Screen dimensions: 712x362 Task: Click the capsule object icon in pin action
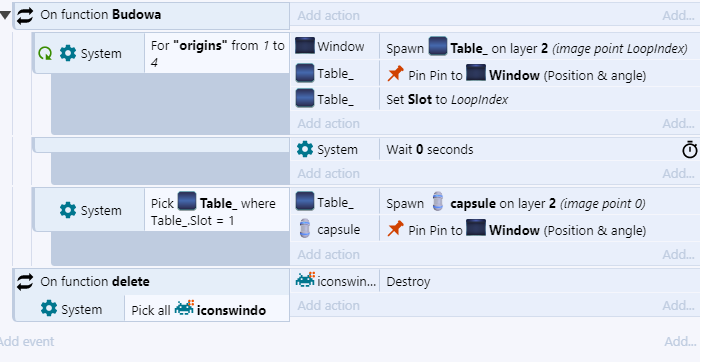[x=305, y=229]
